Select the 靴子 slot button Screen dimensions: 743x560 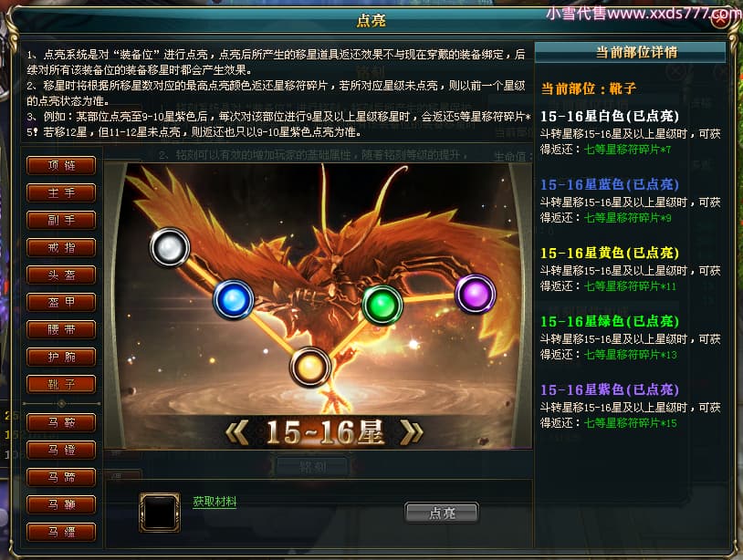(x=61, y=384)
